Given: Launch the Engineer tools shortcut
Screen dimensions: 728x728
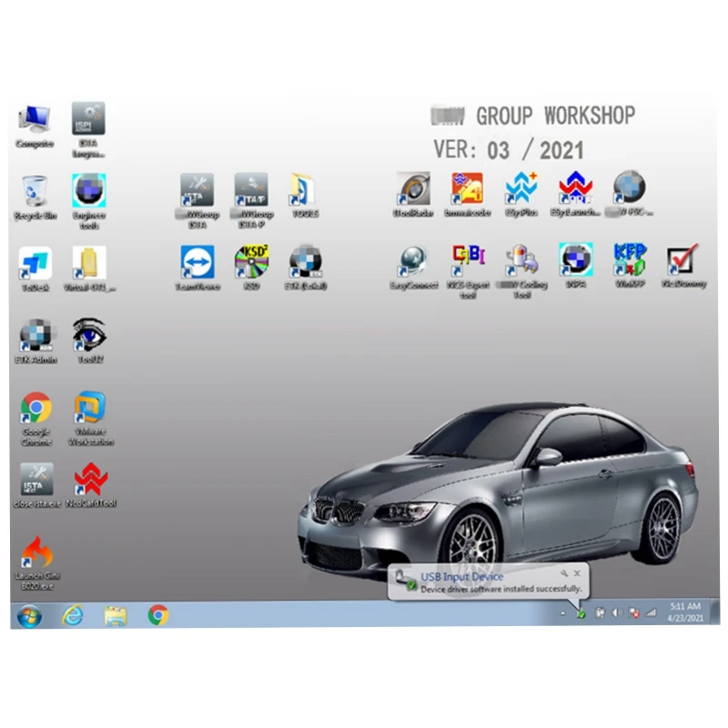Looking at the screenshot, I should [89, 201].
